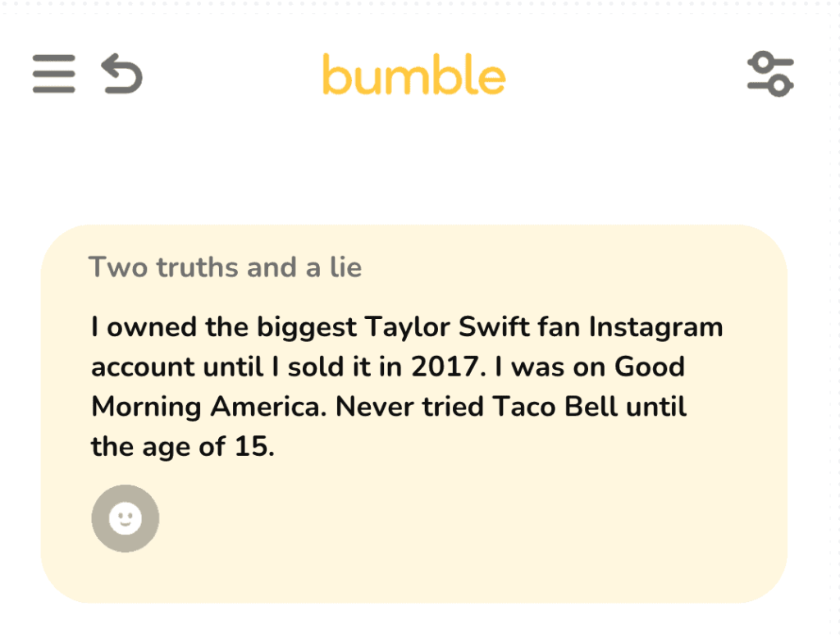Select the undo-style navigation arrow
This screenshot has height=638, width=840.
pyautogui.click(x=123, y=73)
